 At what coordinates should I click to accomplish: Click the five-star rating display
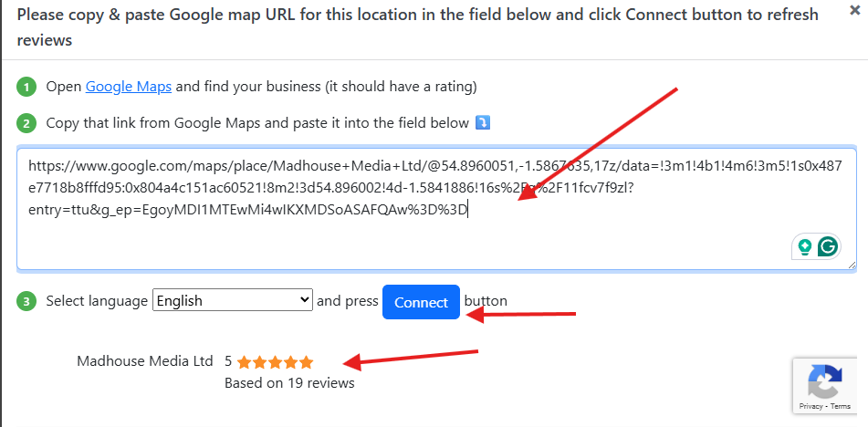pyautogui.click(x=275, y=363)
